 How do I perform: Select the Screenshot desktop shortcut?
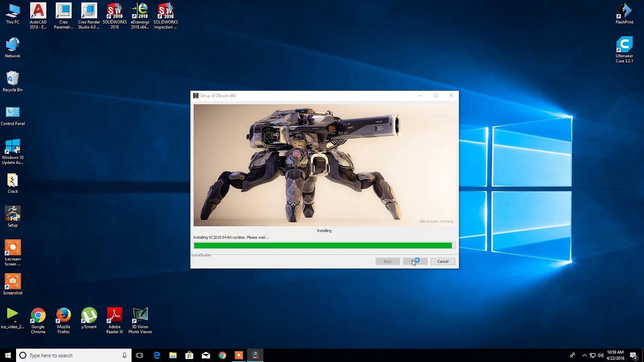pos(13,285)
